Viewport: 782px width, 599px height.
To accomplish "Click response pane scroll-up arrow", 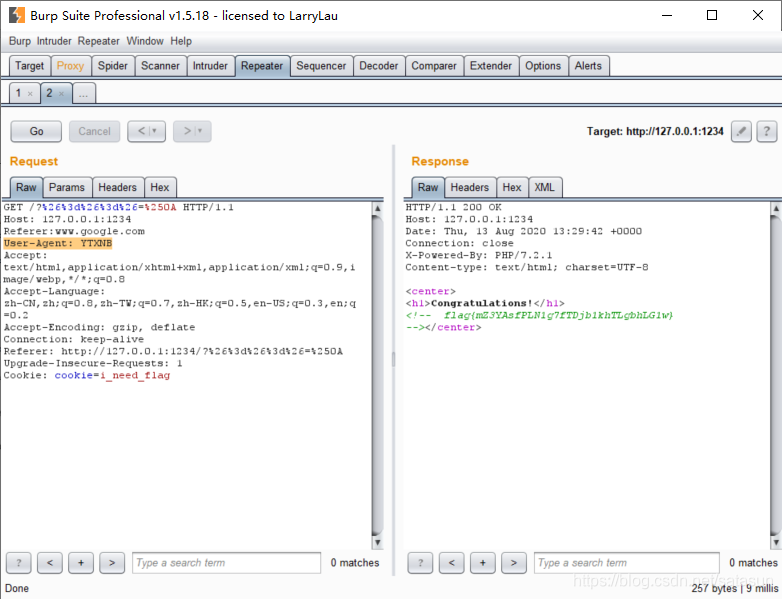I will pyautogui.click(x=776, y=208).
